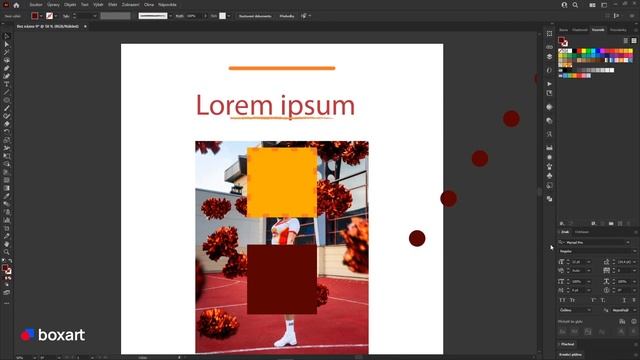Select the orange square on the artboard
This screenshot has height=360, width=640.
pyautogui.click(x=282, y=182)
